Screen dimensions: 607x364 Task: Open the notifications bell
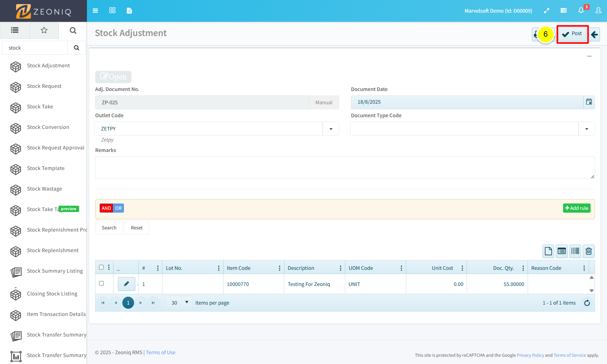[581, 11]
